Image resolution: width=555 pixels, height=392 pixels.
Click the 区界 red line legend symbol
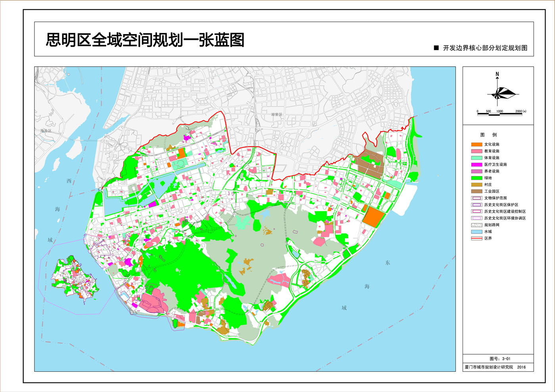point(477,238)
